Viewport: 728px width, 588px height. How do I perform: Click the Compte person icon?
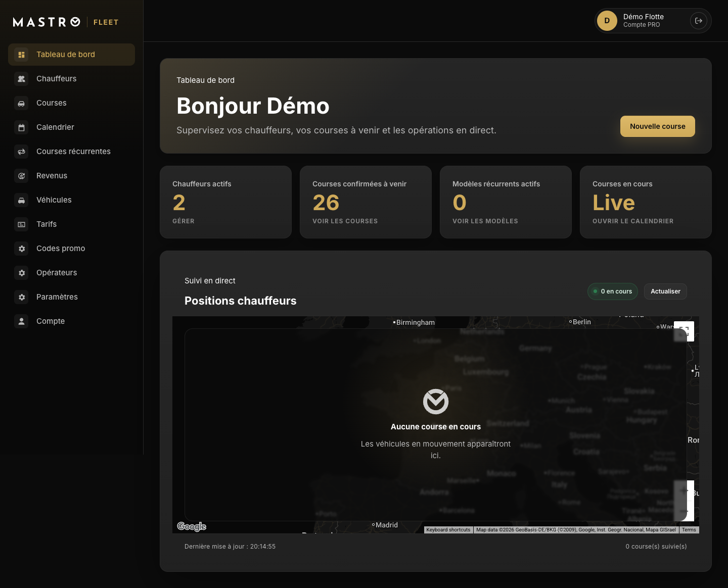(x=21, y=321)
